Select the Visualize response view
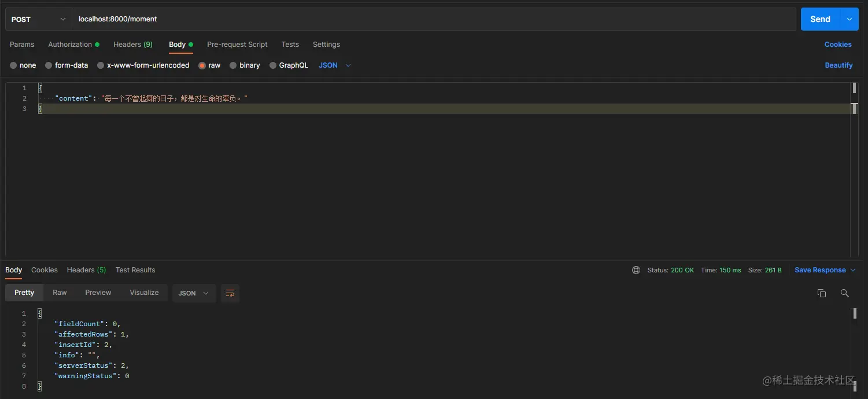 [x=144, y=293]
